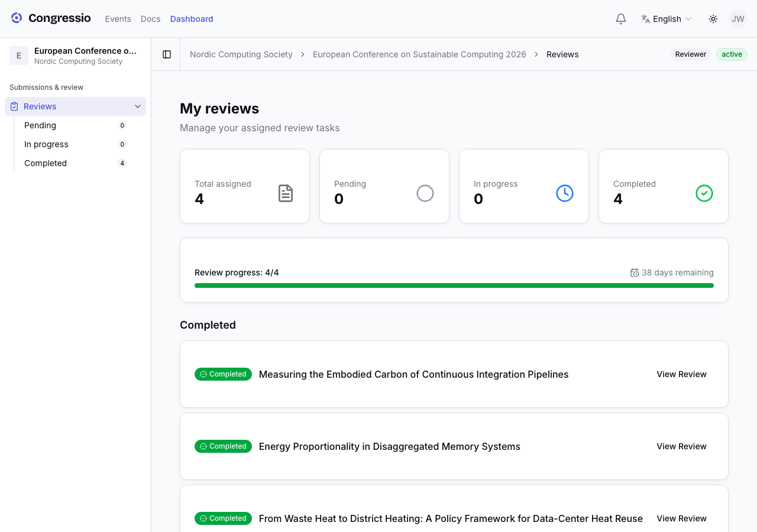View Review for Embodied Carbon paper
757x532 pixels.
681,374
